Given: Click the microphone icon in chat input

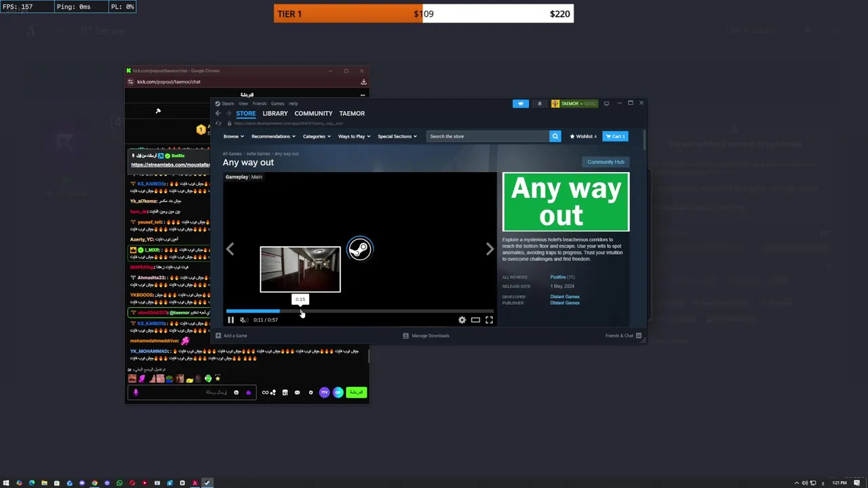Looking at the screenshot, I should tap(136, 392).
